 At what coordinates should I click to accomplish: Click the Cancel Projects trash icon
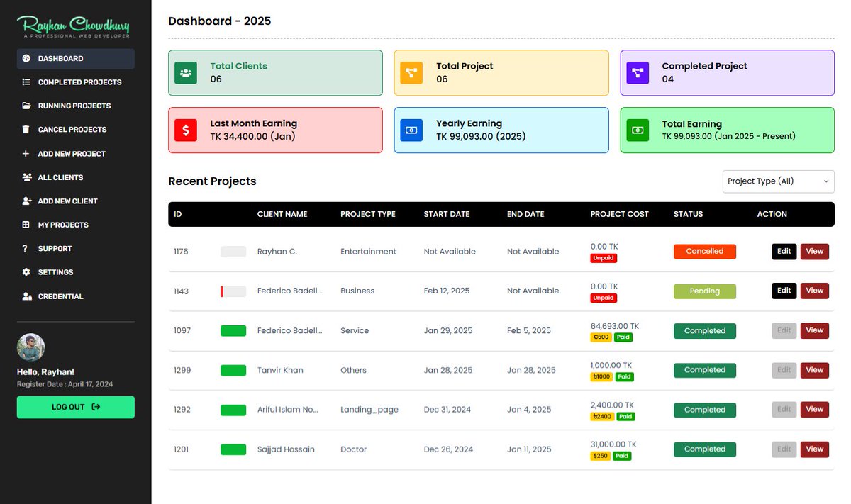click(x=26, y=130)
